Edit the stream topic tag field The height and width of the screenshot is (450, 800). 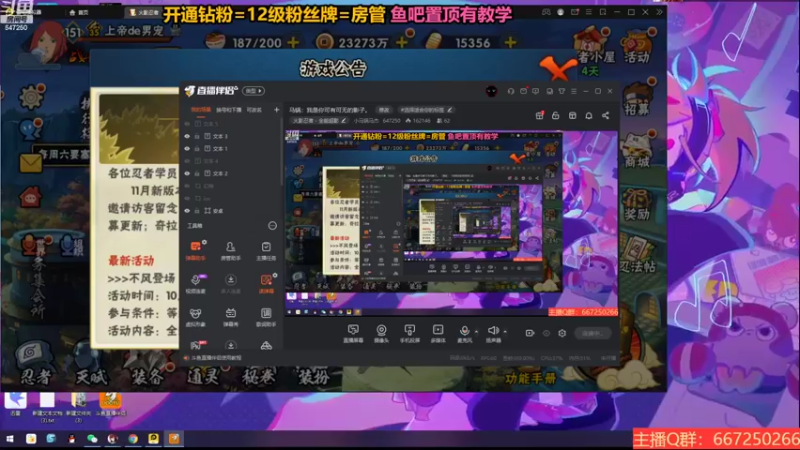point(426,110)
